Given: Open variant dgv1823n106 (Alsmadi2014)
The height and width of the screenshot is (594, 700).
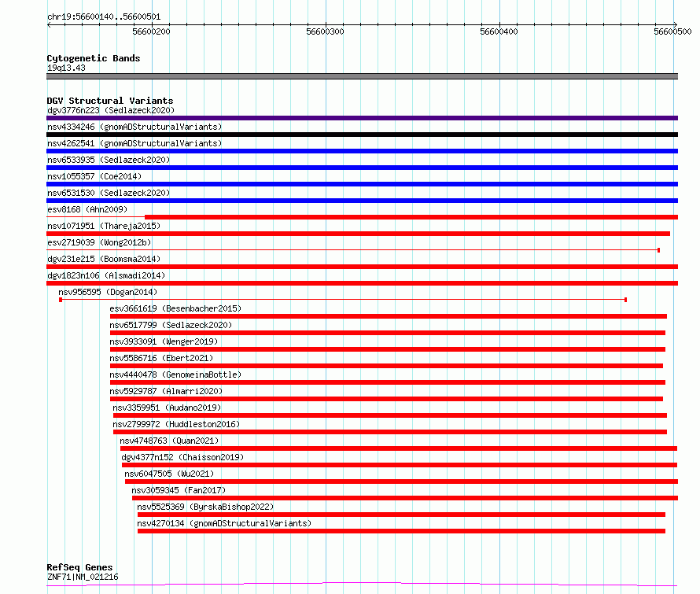Looking at the screenshot, I should (x=106, y=275).
